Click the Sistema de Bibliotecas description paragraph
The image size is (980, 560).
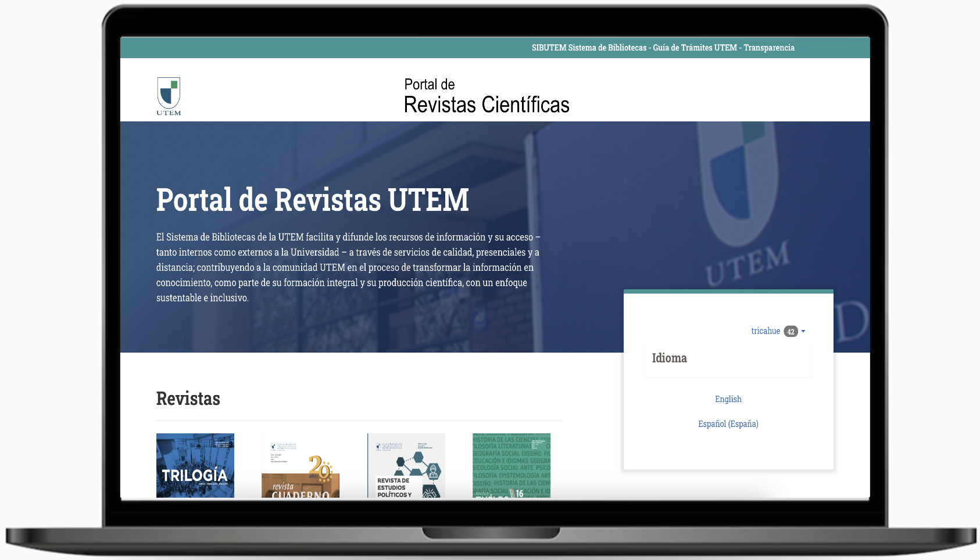[x=348, y=267]
